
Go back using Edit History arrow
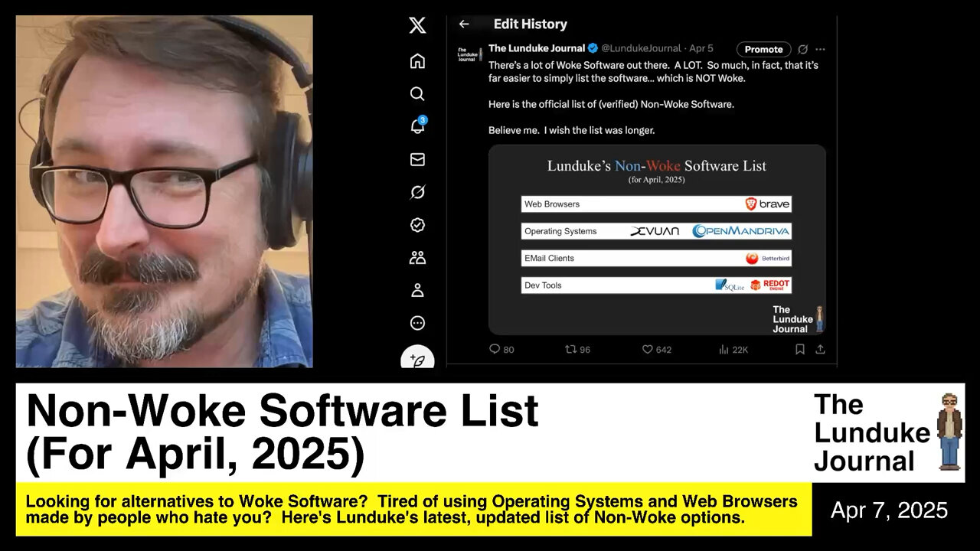click(464, 24)
